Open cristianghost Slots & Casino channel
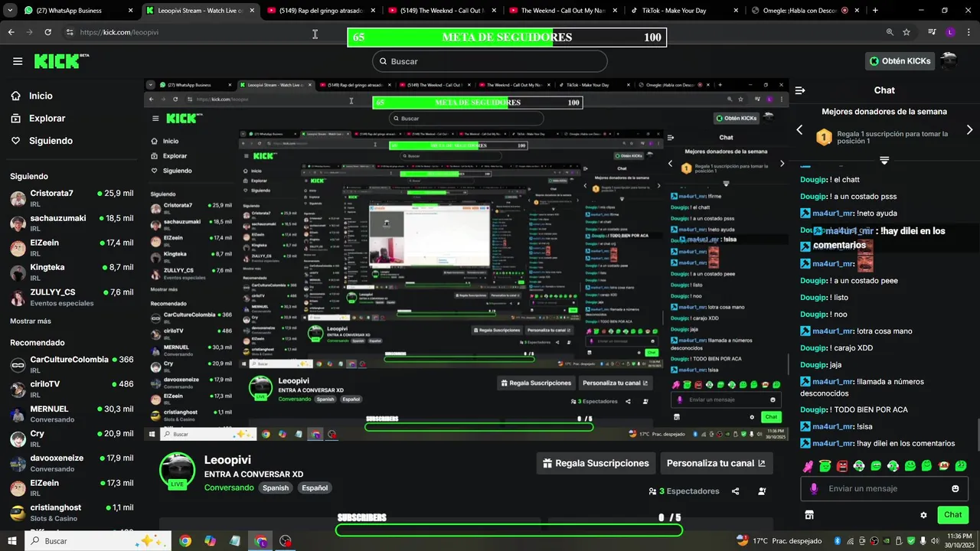Viewport: 980px width, 551px height. pyautogui.click(x=71, y=512)
